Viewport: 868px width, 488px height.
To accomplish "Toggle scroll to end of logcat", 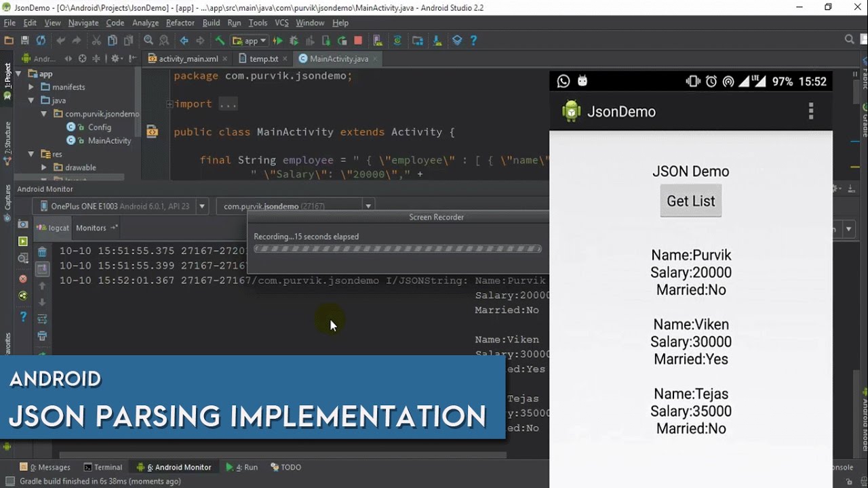I will [x=42, y=269].
